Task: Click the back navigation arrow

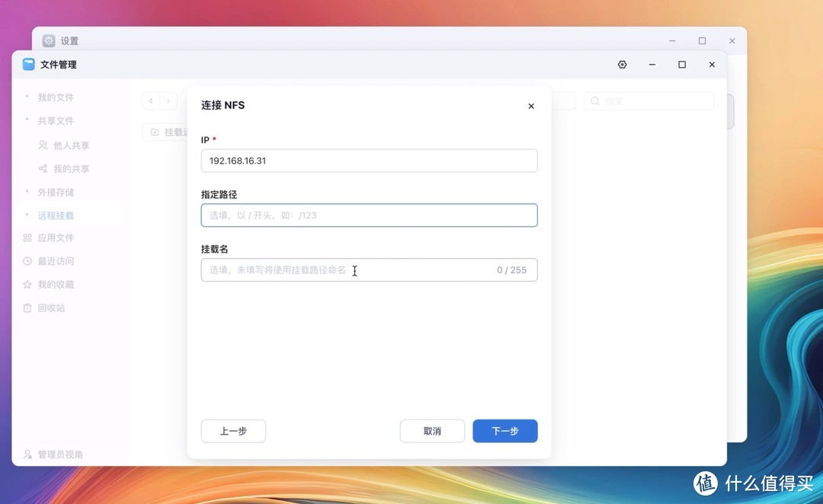Action: coord(151,100)
